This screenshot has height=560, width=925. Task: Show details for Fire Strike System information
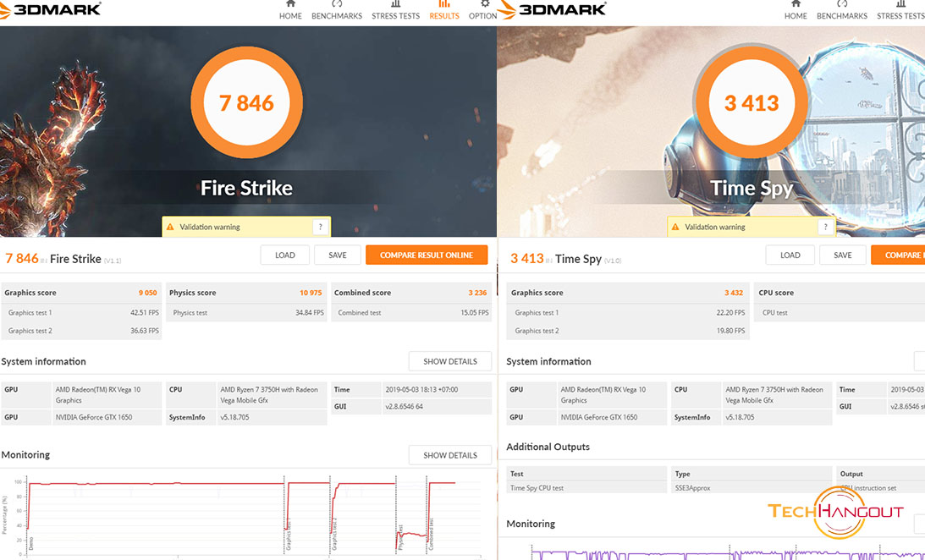coord(450,361)
